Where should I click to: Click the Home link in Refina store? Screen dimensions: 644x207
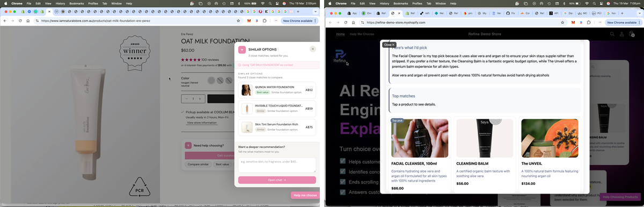(340, 34)
